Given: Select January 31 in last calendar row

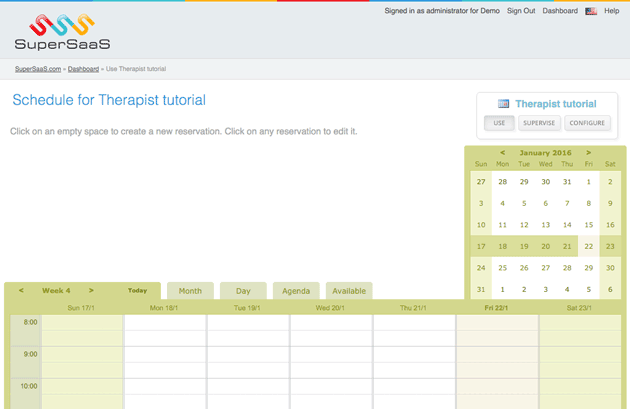Looking at the screenshot, I should pos(481,289).
